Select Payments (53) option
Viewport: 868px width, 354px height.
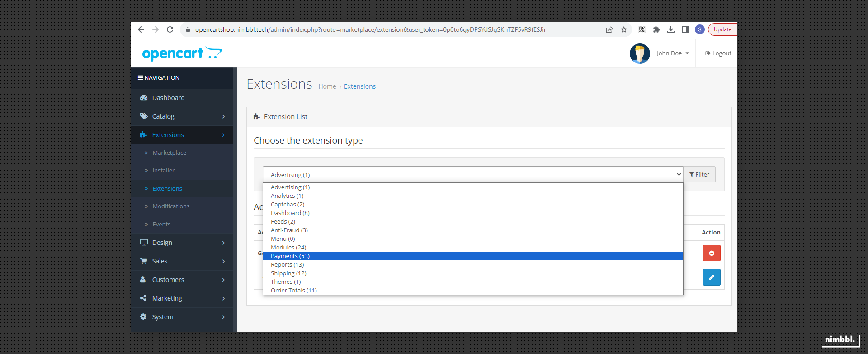click(473, 256)
